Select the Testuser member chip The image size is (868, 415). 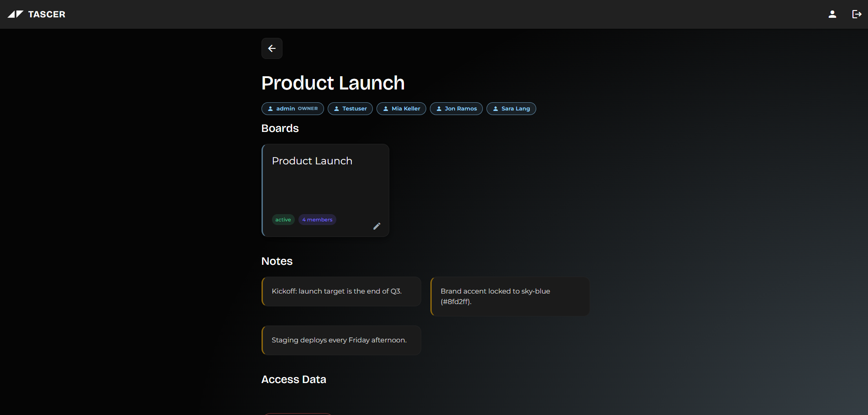(350, 109)
